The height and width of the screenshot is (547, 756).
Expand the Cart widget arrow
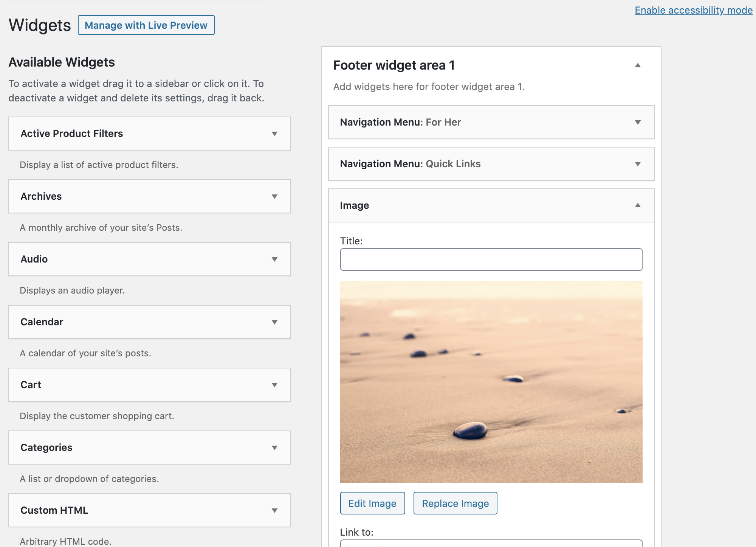point(275,385)
